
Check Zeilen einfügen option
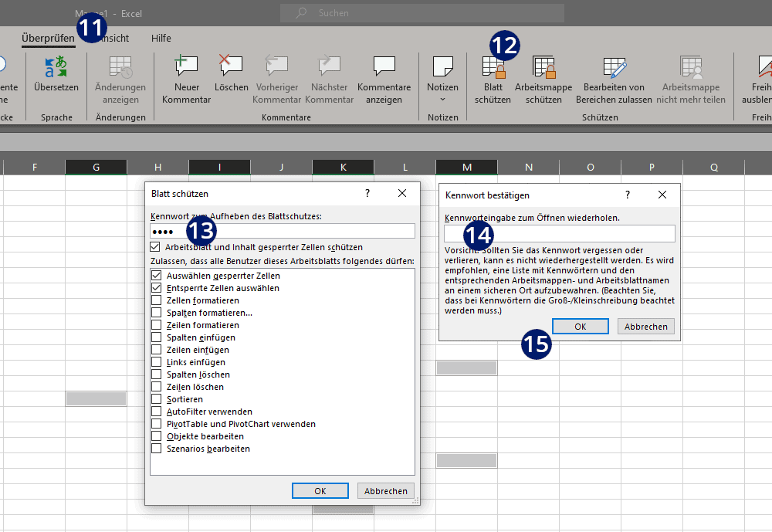point(157,349)
